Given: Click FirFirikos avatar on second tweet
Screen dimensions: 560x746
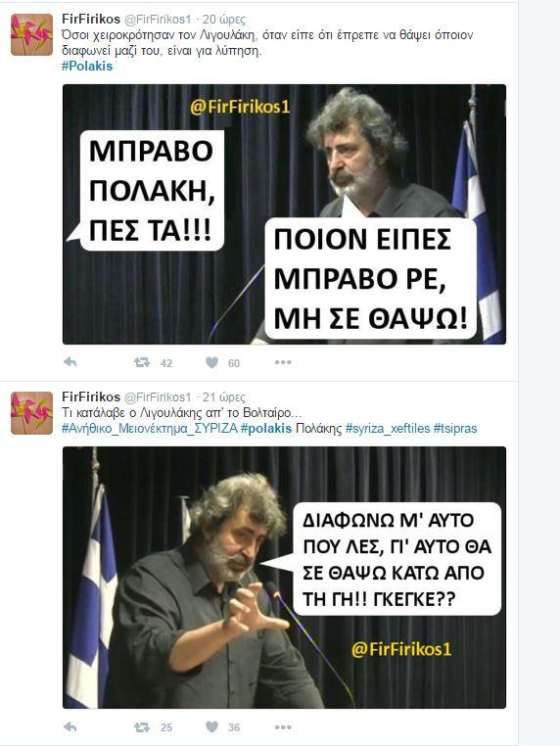Looking at the screenshot, I should click(x=32, y=413).
